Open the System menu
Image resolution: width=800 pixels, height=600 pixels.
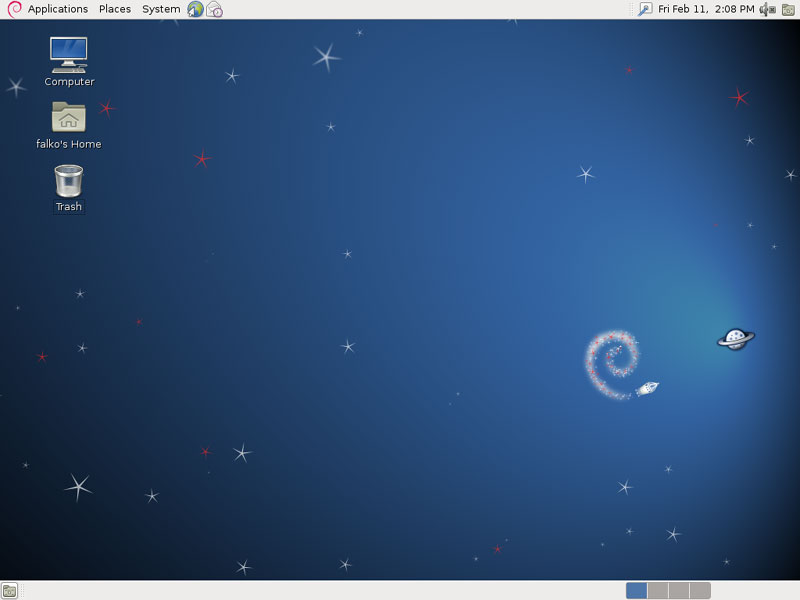(x=161, y=9)
